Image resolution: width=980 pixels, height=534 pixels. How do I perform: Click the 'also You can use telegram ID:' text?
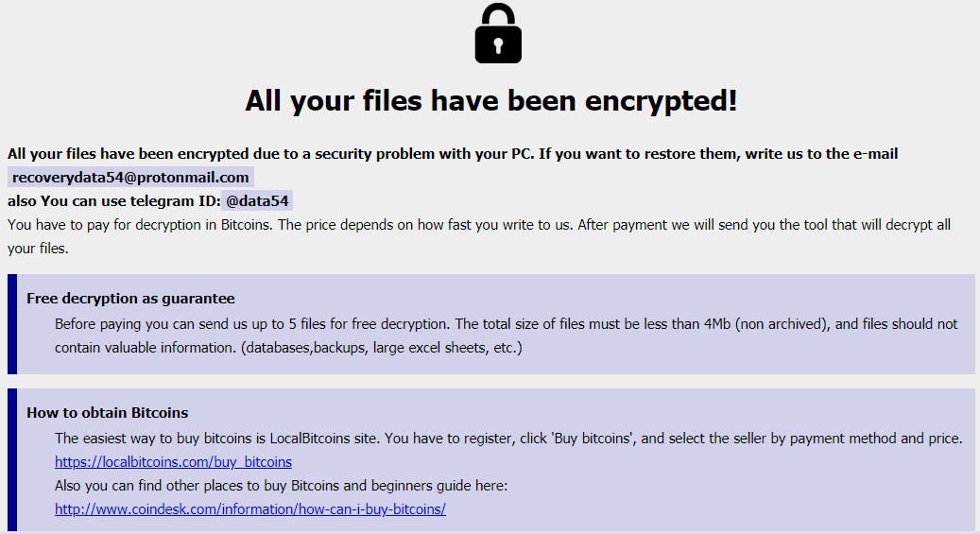tap(113, 200)
